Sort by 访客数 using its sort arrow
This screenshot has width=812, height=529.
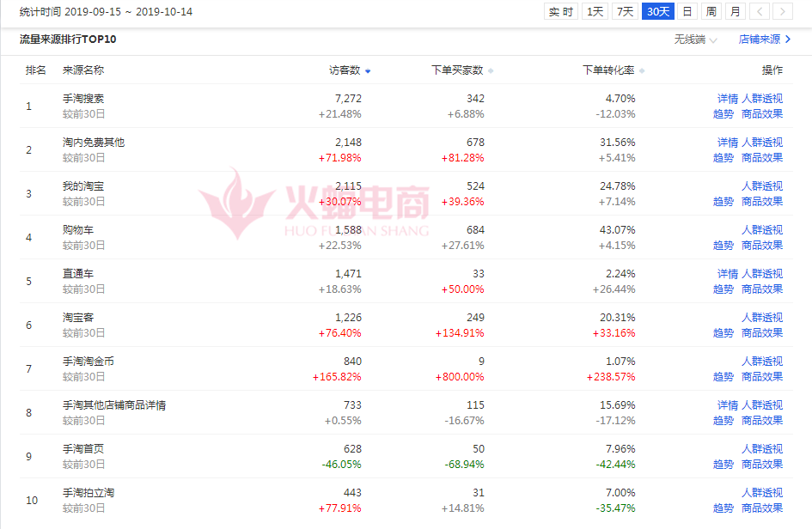pos(368,71)
